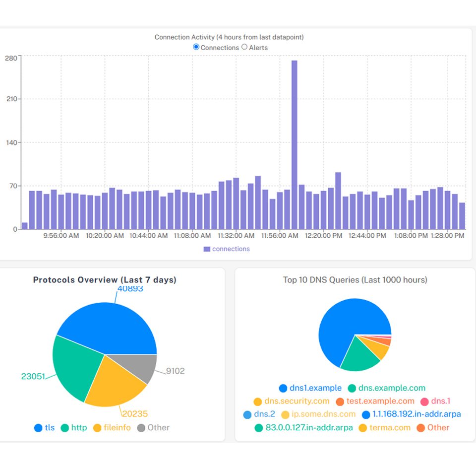This screenshot has width=476, height=468.
Task: Toggle the http legend entry
Action: (74, 428)
